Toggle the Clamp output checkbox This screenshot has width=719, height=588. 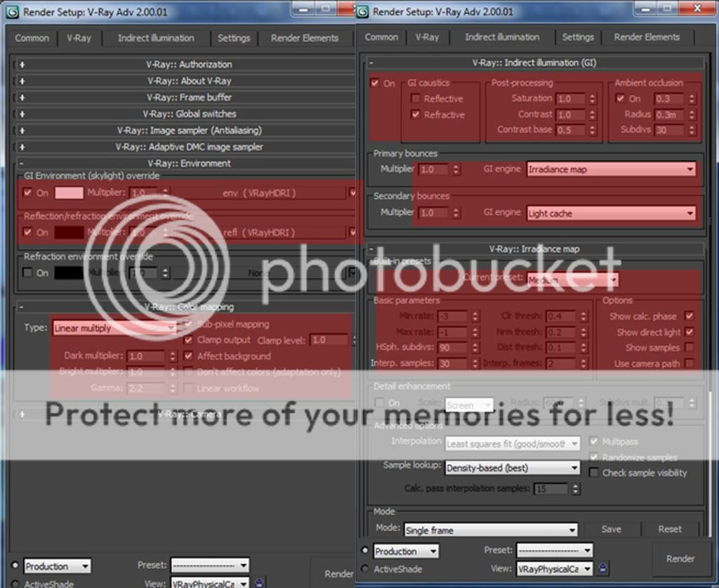pyautogui.click(x=188, y=340)
